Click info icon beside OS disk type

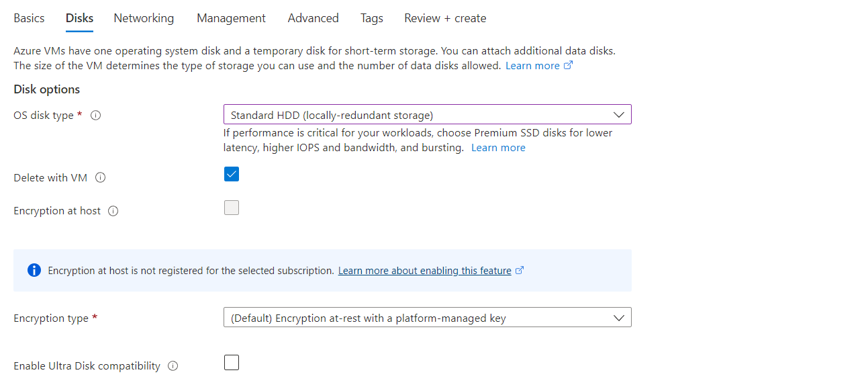[96, 116]
